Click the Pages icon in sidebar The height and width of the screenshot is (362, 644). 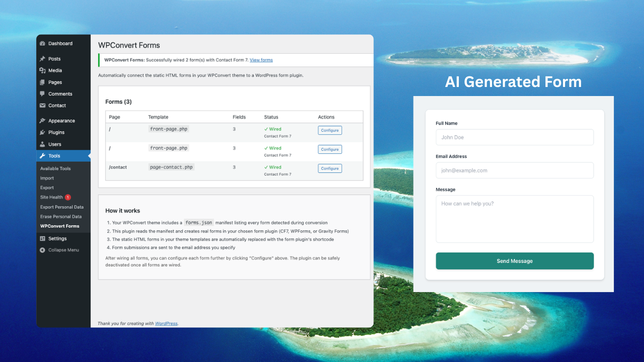tap(43, 82)
